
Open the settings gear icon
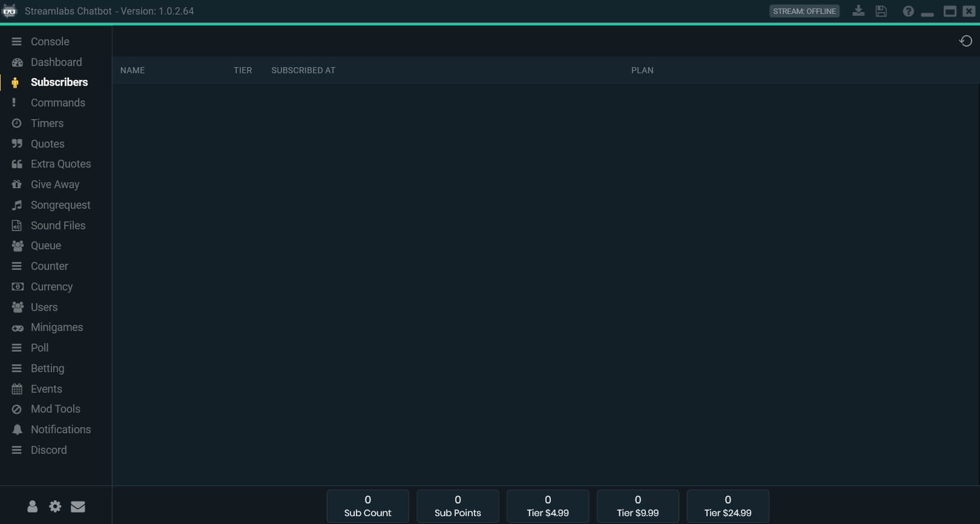(55, 506)
